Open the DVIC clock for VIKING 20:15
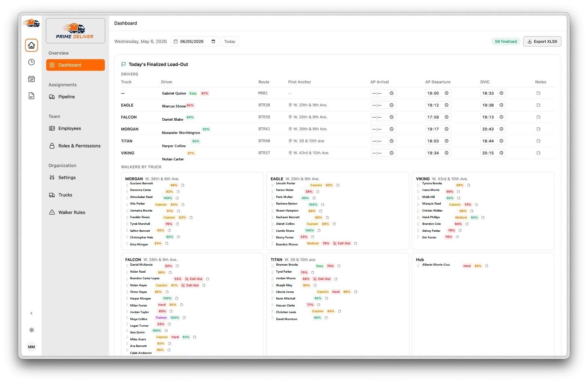The image size is (588, 383). 501,153
